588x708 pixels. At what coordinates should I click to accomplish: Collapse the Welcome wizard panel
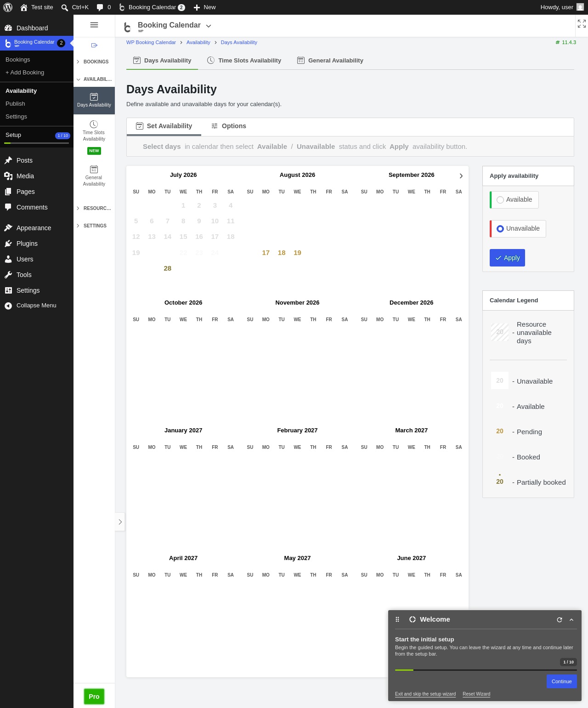(571, 620)
